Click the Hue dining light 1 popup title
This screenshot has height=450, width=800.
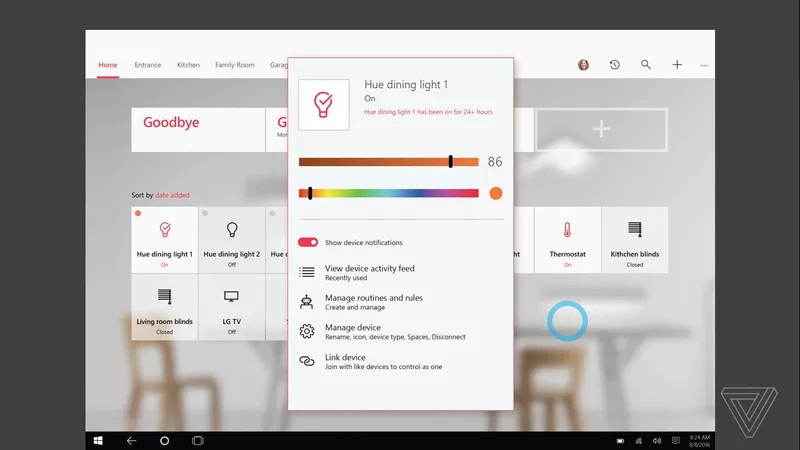pyautogui.click(x=406, y=85)
